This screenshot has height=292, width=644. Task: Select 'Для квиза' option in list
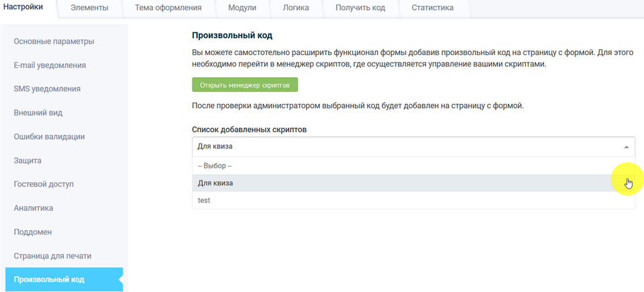pos(216,183)
